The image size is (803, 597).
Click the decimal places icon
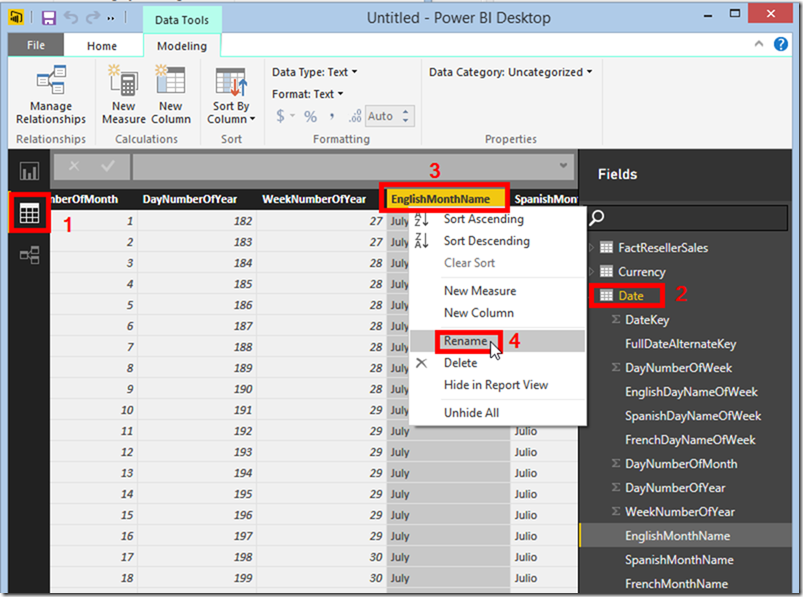pyautogui.click(x=355, y=116)
